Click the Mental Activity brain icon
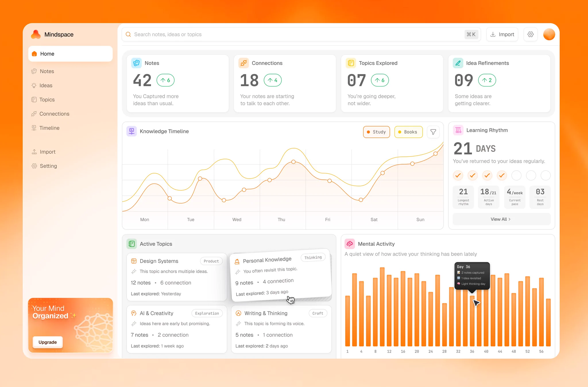The width and height of the screenshot is (588, 387). (x=350, y=244)
